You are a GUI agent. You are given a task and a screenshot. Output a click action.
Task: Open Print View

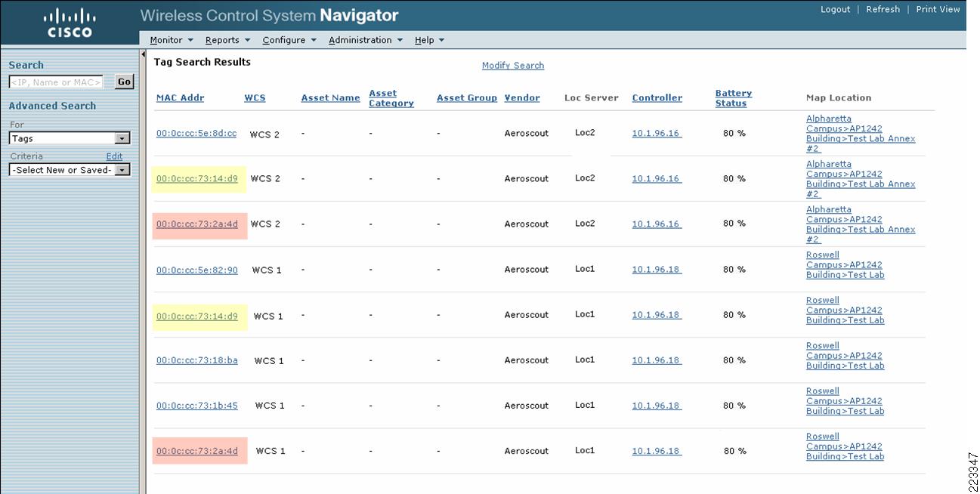click(937, 10)
